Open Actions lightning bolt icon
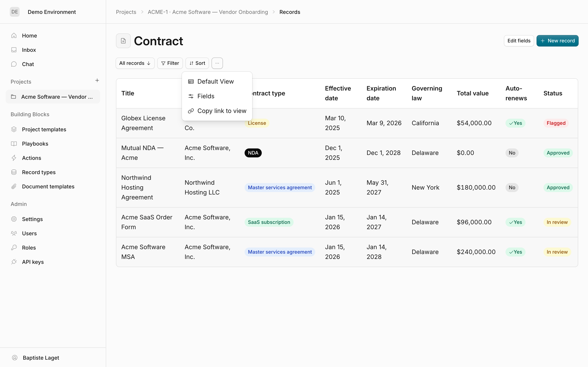Image resolution: width=588 pixels, height=367 pixels. point(14,158)
